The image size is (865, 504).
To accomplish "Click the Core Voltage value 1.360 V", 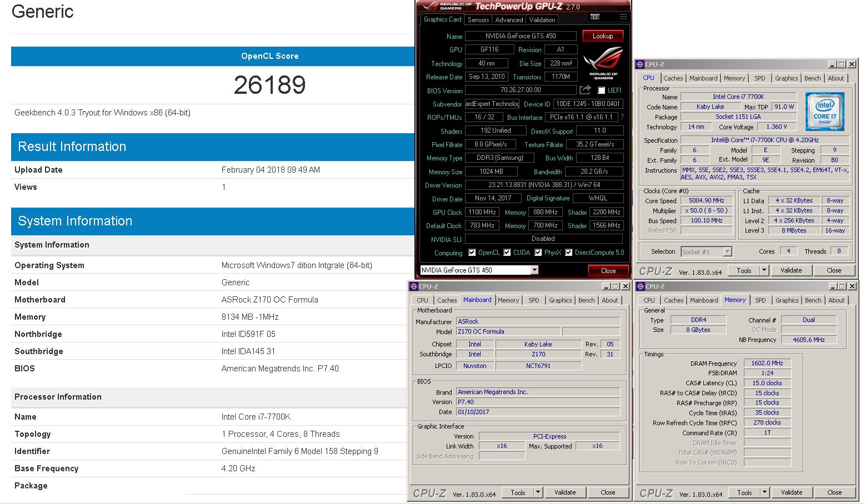I will 777,127.
